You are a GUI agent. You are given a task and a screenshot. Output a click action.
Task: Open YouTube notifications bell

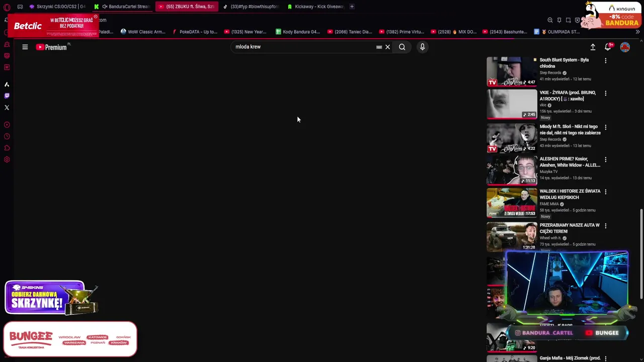click(x=608, y=47)
